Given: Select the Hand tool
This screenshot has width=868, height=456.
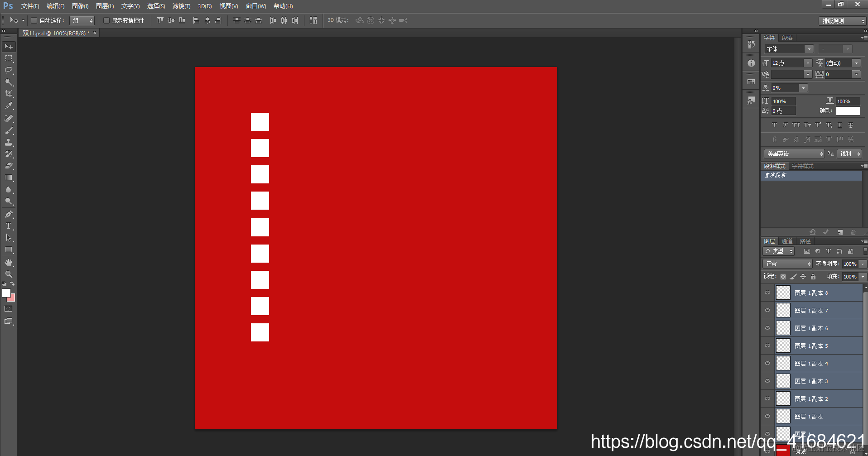Looking at the screenshot, I should click(x=9, y=263).
